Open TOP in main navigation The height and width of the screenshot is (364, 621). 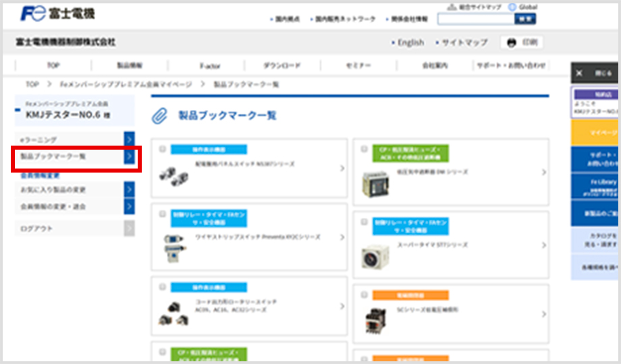(53, 65)
